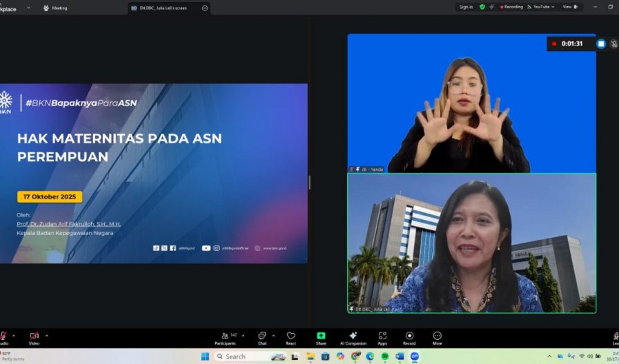This screenshot has height=364, width=619.
Task: Toggle the Video camera button
Action: tap(34, 336)
